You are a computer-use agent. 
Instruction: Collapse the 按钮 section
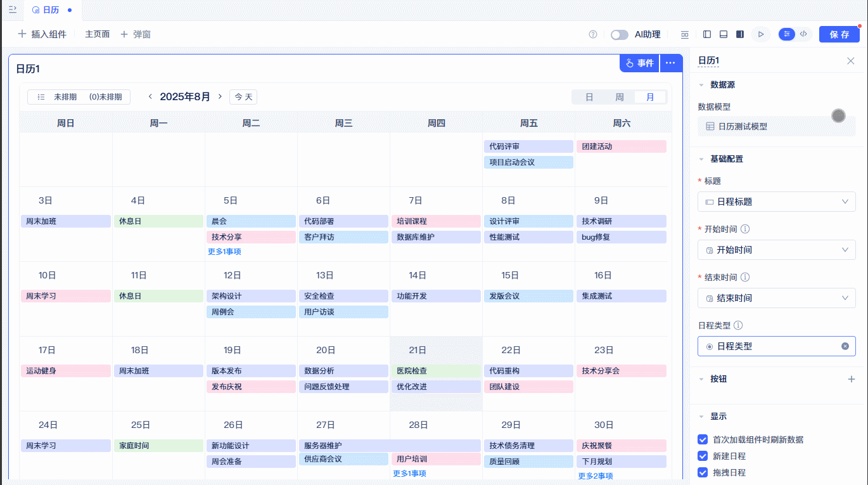[x=701, y=379]
